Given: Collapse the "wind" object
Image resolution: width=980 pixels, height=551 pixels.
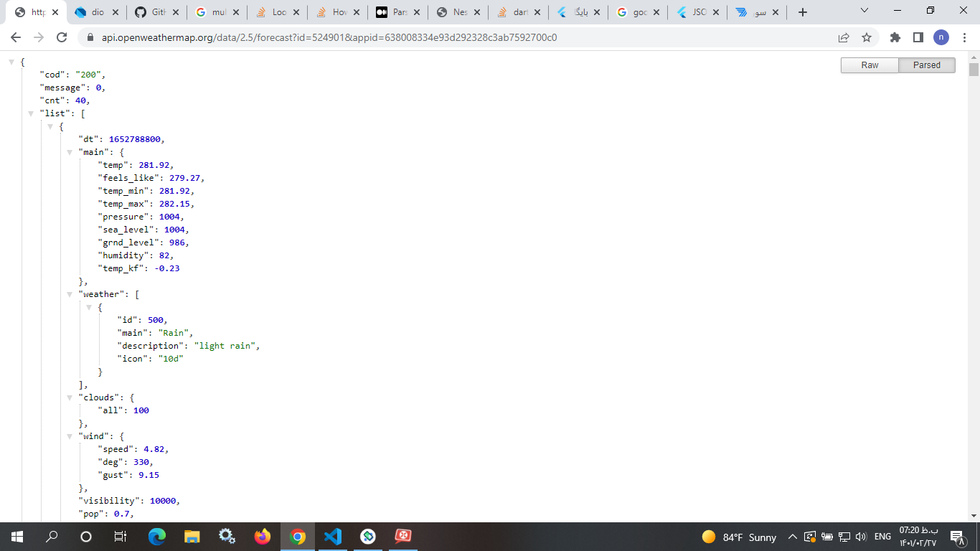Looking at the screenshot, I should (x=70, y=436).
